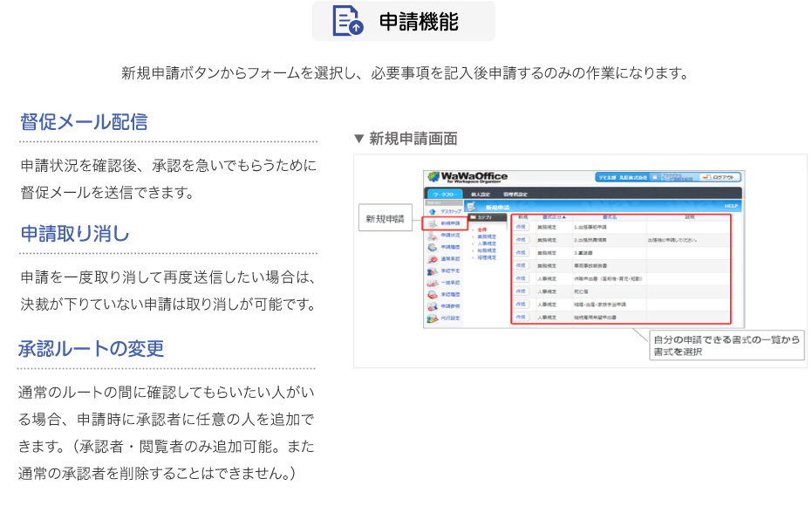Screen dimensions: 812x506
Task: Open the 申請履歴 sidebar icon
Action: coord(433,248)
